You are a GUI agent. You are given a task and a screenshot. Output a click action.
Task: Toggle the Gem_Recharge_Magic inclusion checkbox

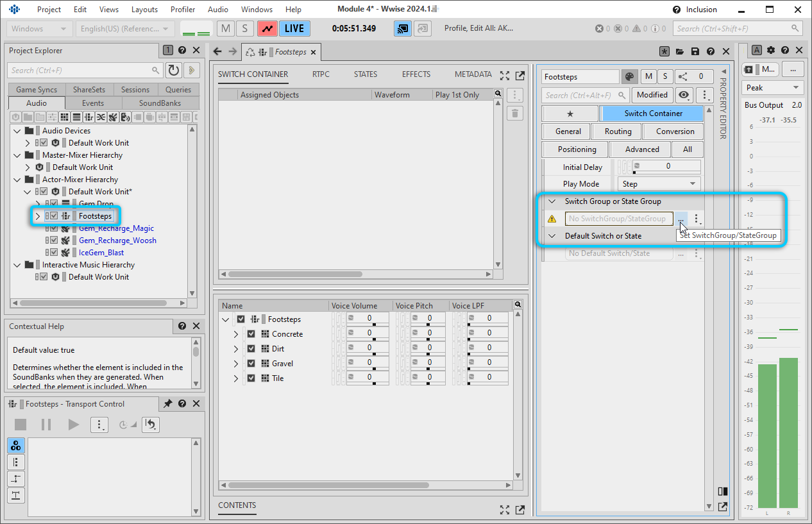pyautogui.click(x=55, y=228)
